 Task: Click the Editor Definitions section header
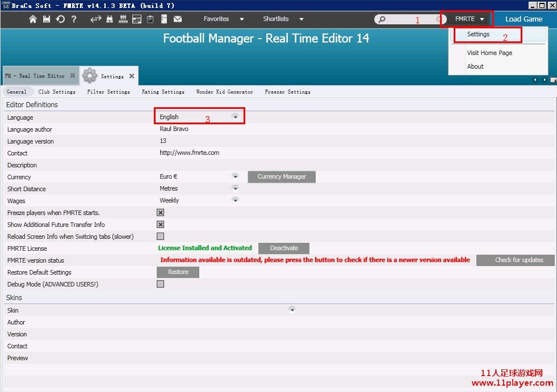pos(32,105)
